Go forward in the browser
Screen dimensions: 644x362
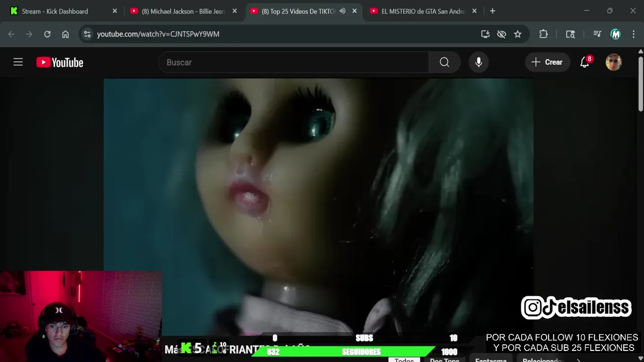pos(29,34)
